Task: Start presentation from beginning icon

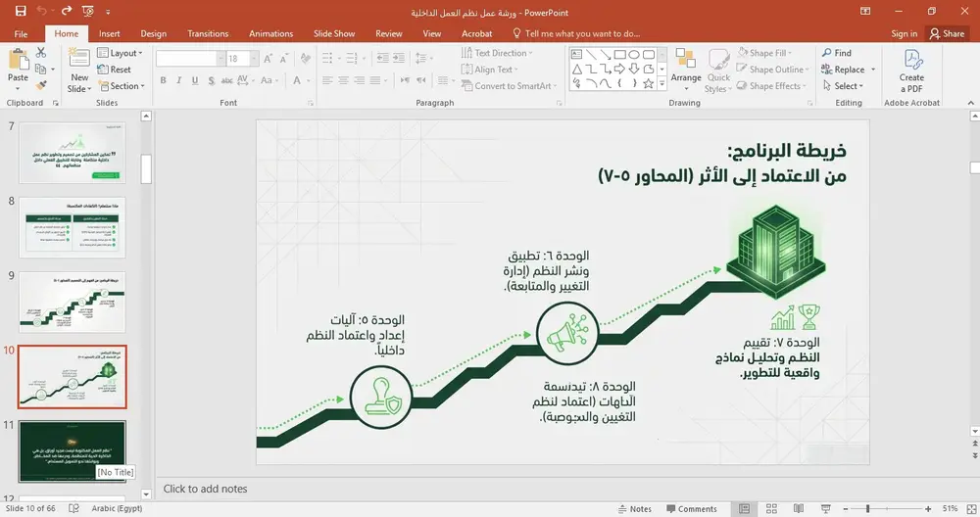Action: click(88, 11)
